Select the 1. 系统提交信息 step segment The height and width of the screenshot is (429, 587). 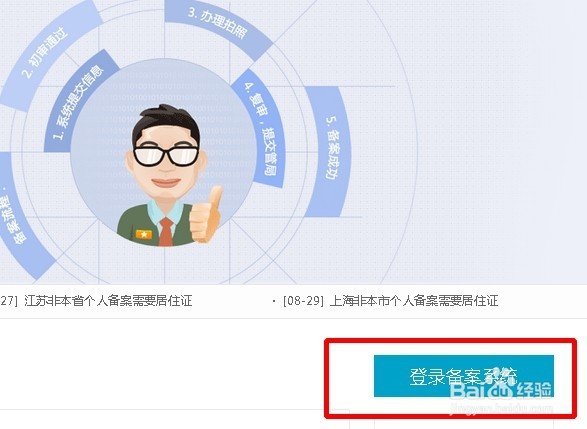click(79, 103)
